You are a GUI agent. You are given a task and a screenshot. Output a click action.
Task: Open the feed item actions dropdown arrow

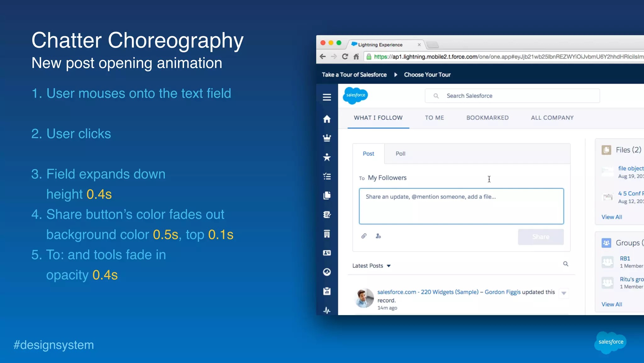pyautogui.click(x=564, y=293)
